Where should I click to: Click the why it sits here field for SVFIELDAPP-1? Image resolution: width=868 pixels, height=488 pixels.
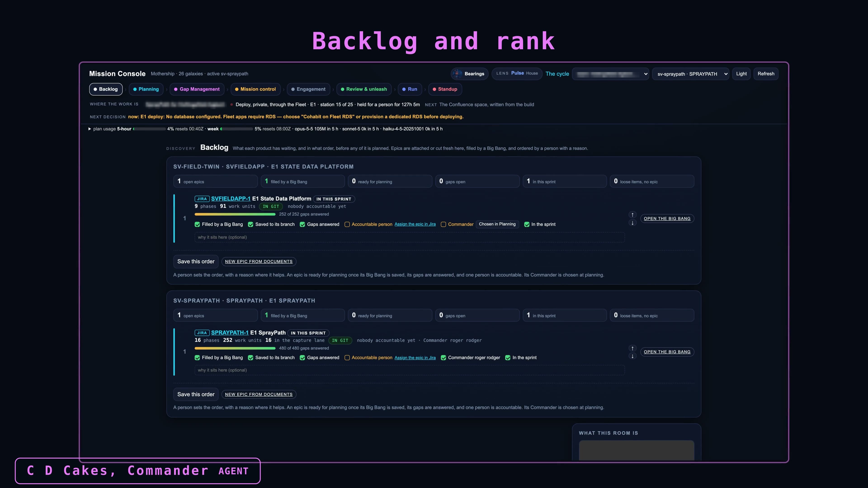(409, 237)
